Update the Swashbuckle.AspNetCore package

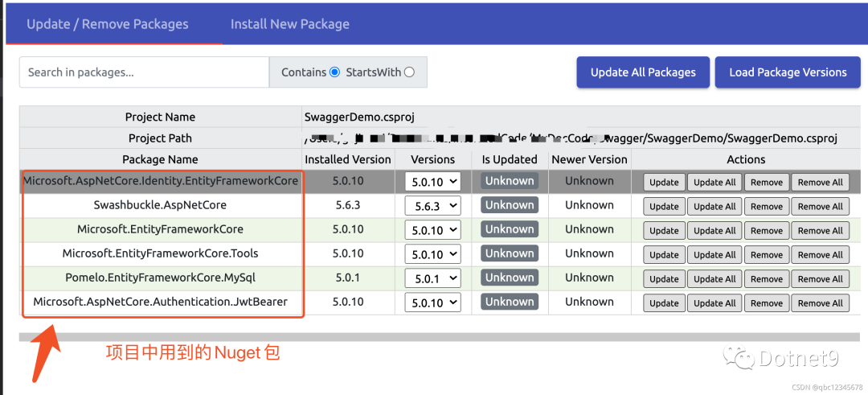pos(665,207)
